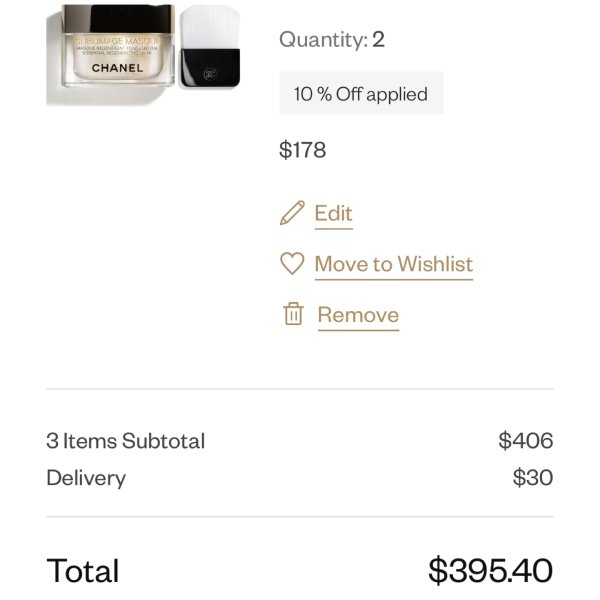This screenshot has height=600, width=600.
Task: Click the trash can Remove icon
Action: 293,314
